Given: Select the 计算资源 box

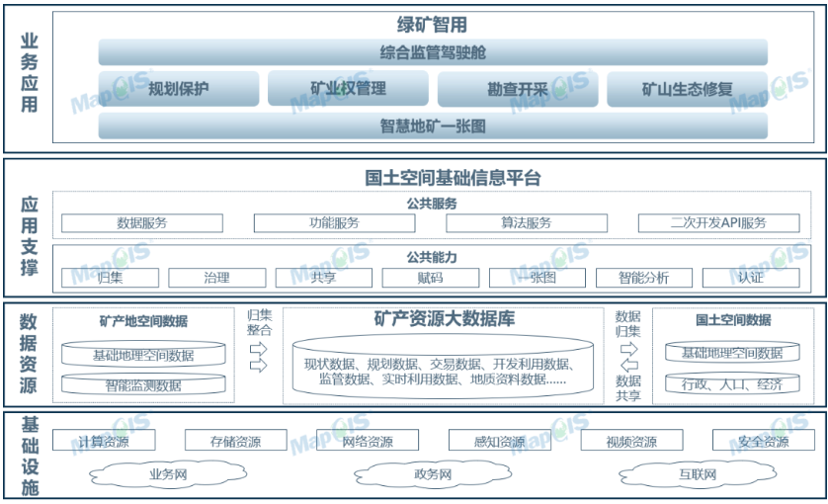Looking at the screenshot, I should click(x=104, y=440).
